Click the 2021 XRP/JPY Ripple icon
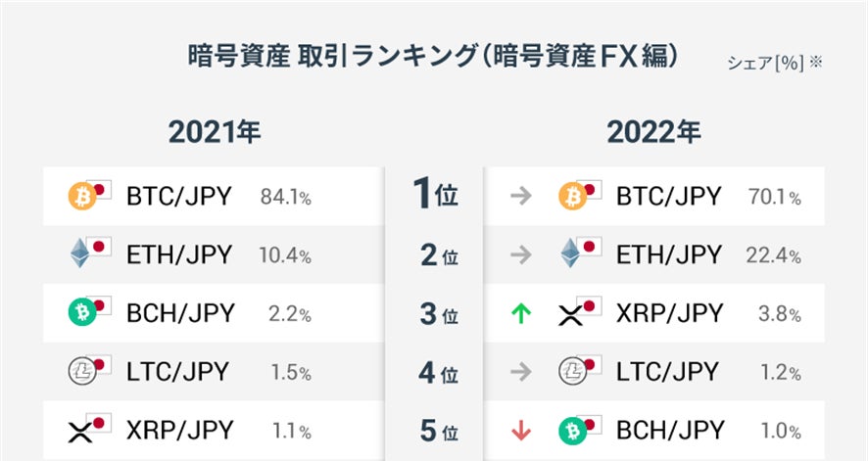868x461 pixels. [80, 430]
